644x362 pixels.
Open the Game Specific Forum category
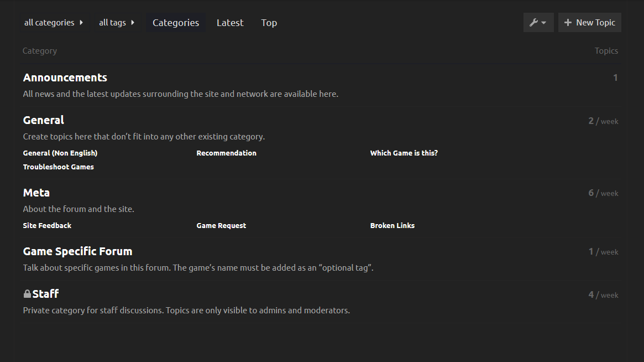click(77, 251)
